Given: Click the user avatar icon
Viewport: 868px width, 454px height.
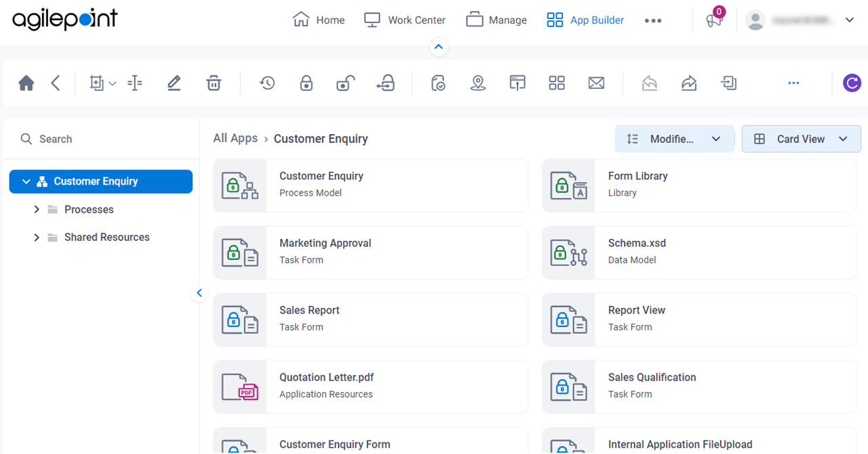Looking at the screenshot, I should point(755,20).
